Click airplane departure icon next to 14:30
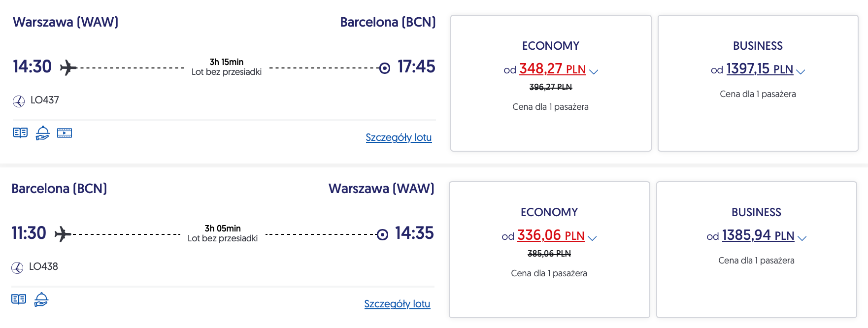 (x=68, y=67)
